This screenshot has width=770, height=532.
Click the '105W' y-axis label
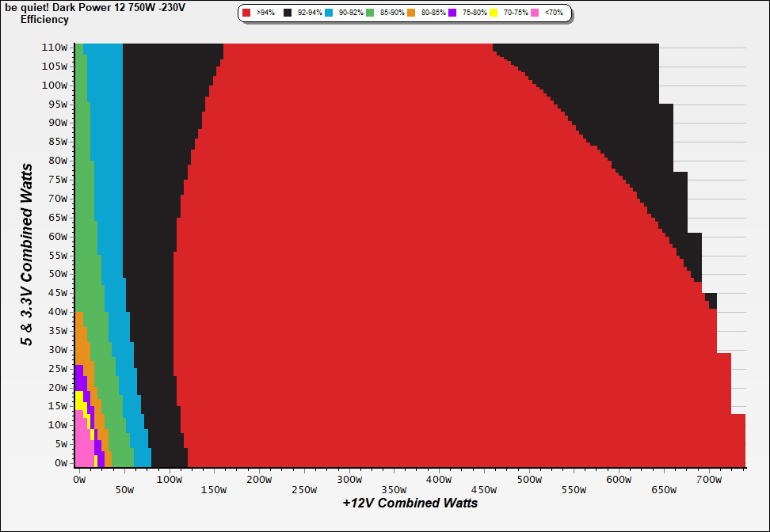coord(55,66)
